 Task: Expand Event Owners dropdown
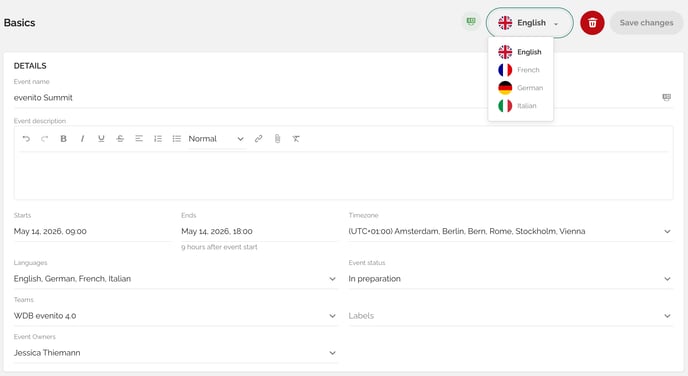point(175,353)
